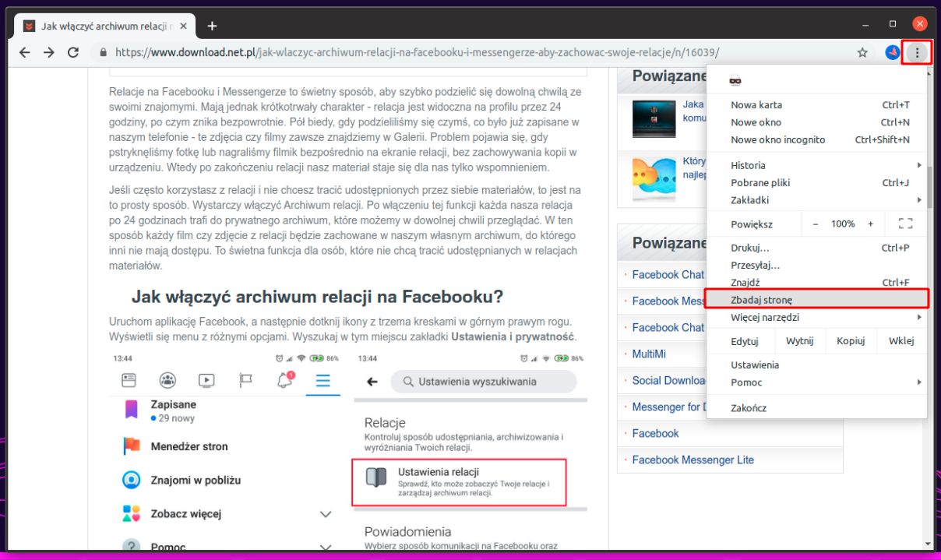Screen dimensions: 941x560
Task: Click the browser forward arrow
Action: click(49, 53)
